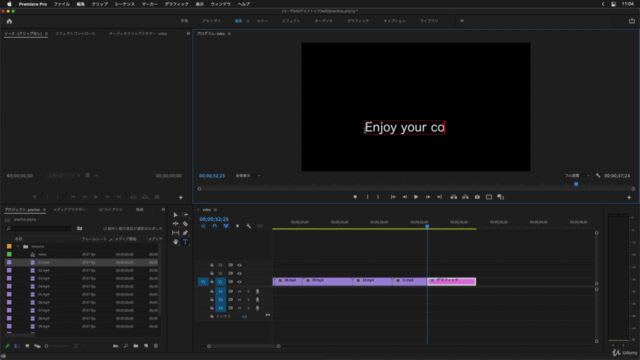Click the Extract button in program monitor
The image size is (640, 360).
click(x=465, y=197)
